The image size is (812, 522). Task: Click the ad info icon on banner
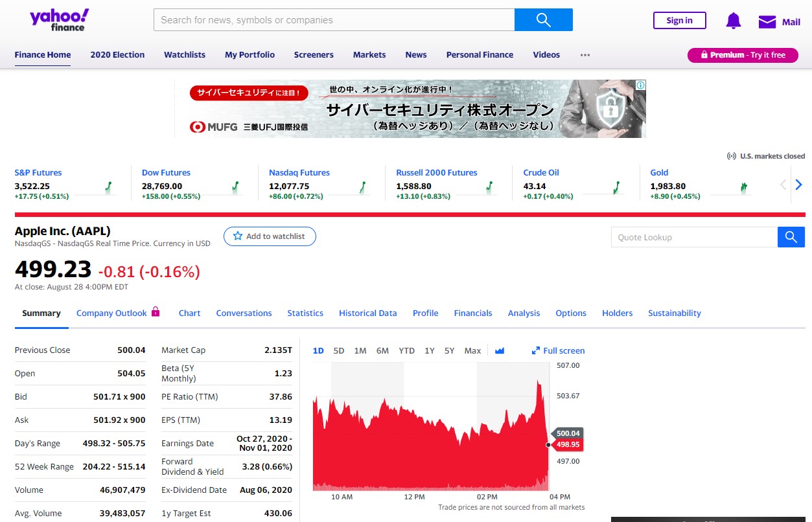[640, 85]
